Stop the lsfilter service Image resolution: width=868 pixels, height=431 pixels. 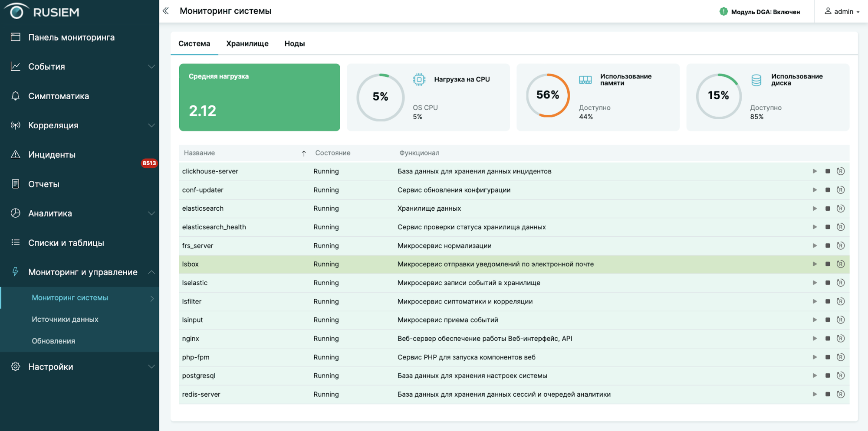tap(828, 301)
